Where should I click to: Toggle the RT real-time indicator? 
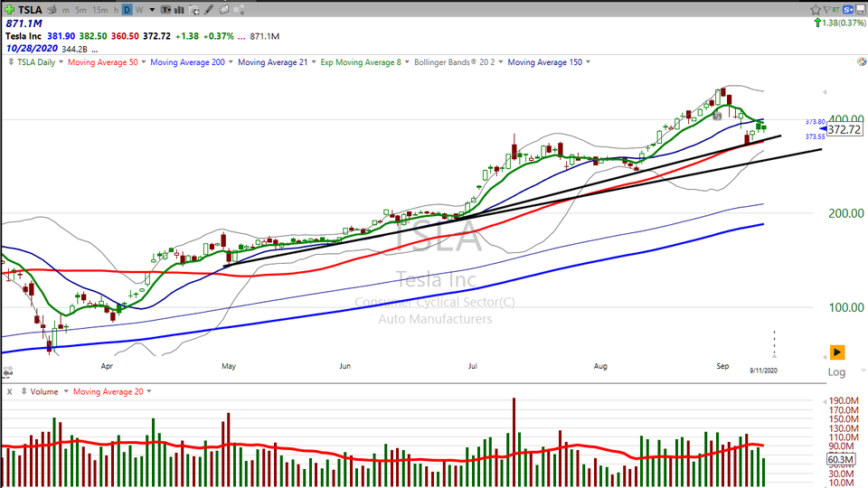[835, 9]
